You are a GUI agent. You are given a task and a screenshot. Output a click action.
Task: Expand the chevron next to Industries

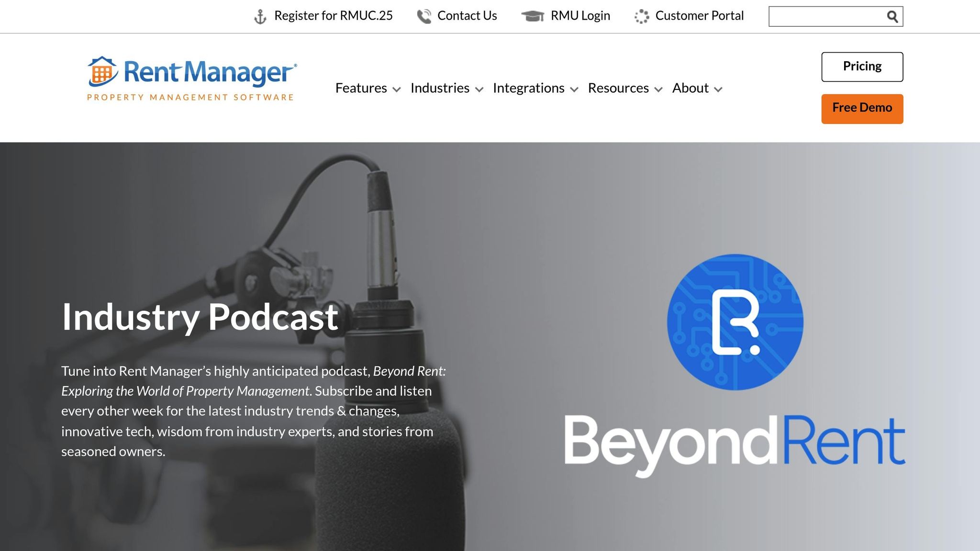(479, 89)
